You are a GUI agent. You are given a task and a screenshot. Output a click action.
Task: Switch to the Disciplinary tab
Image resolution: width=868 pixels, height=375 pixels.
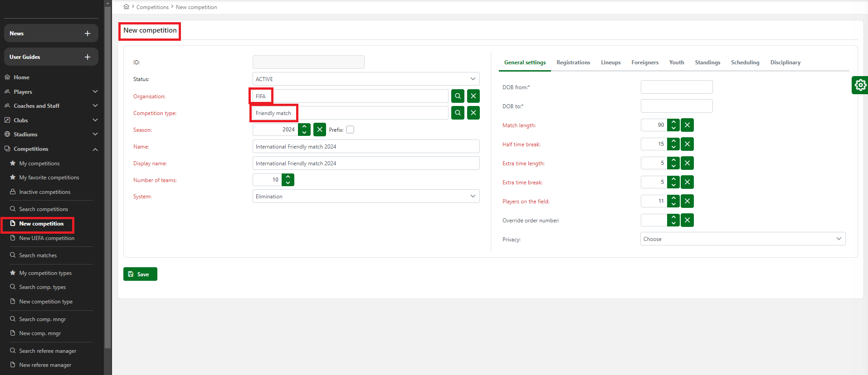pos(785,62)
